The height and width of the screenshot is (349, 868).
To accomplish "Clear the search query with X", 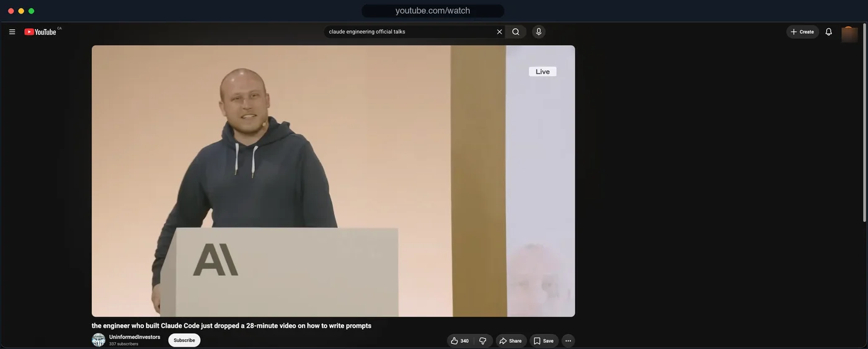I will (x=499, y=32).
